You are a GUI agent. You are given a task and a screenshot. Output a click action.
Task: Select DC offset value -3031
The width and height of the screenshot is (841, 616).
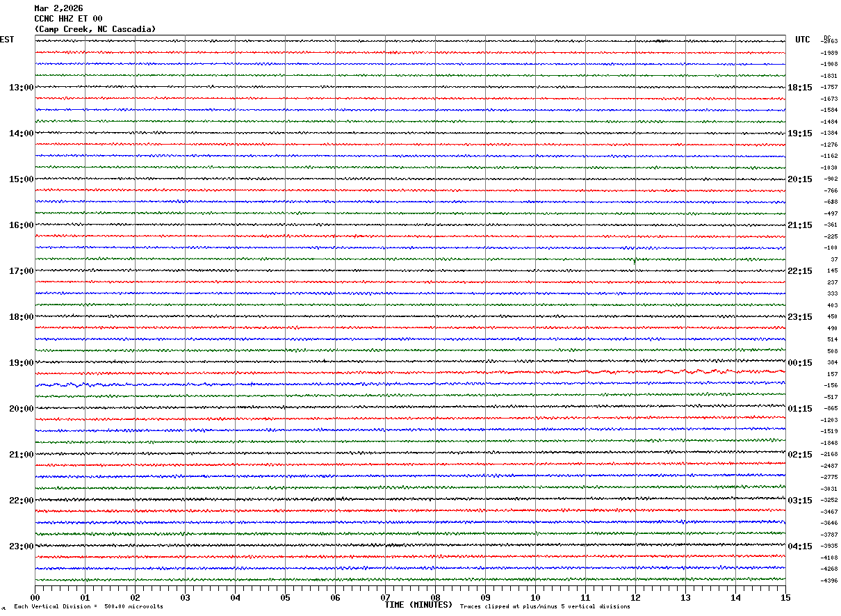pos(830,489)
